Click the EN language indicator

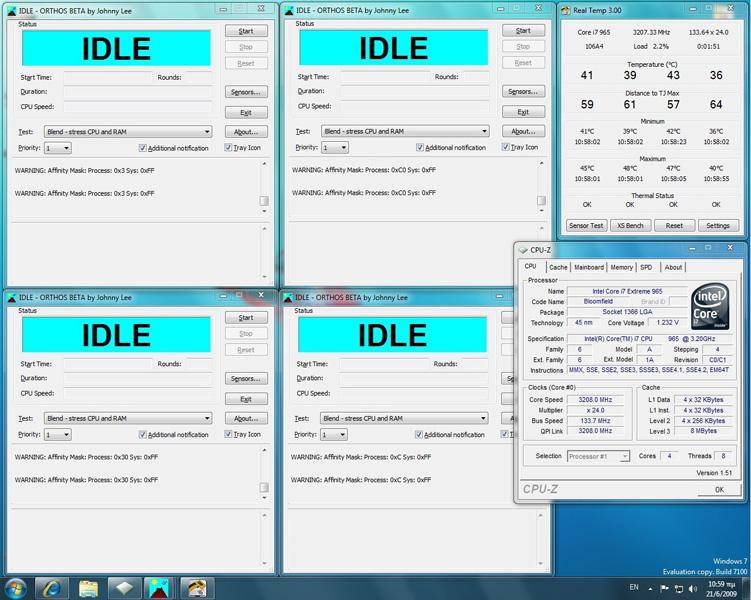(634, 587)
